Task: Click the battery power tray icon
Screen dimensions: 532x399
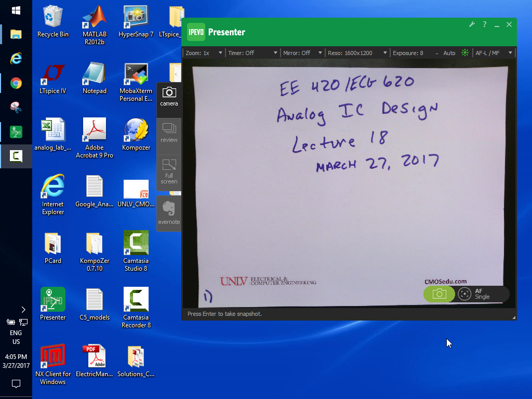Action: click(x=10, y=322)
